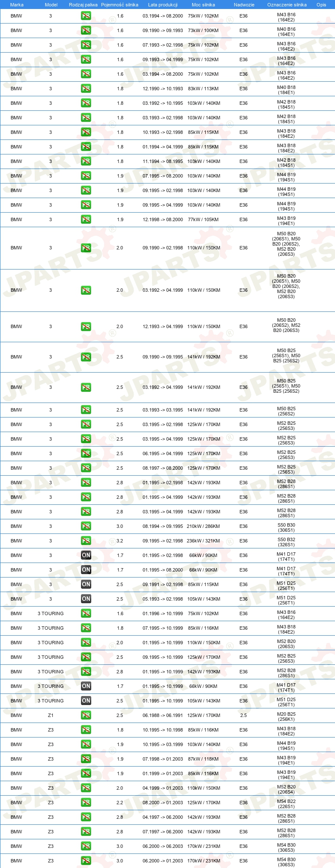The image size is (335, 868).
Task: Click petrol icon in 2.0 09.1990 -> 02.1998 row
Action: coord(86,248)
